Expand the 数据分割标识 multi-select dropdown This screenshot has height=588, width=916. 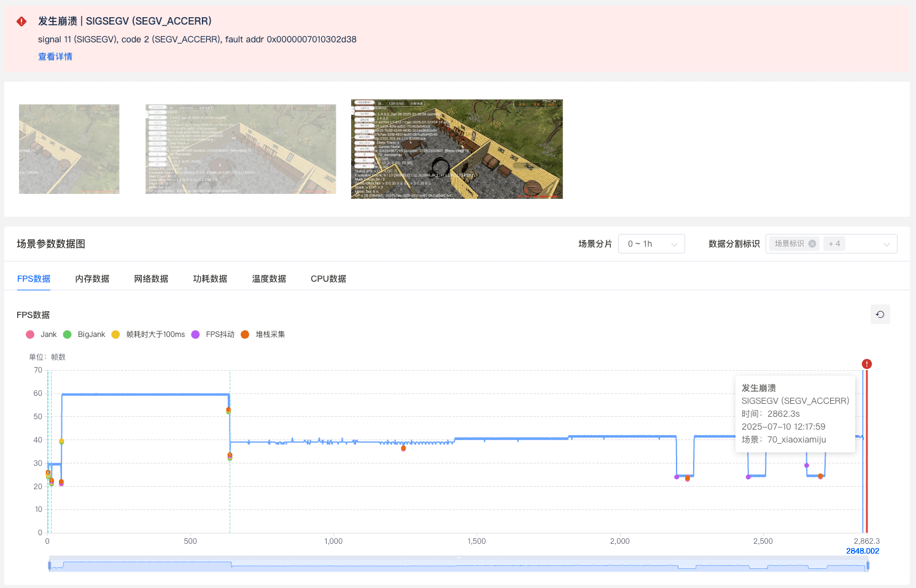(x=886, y=244)
